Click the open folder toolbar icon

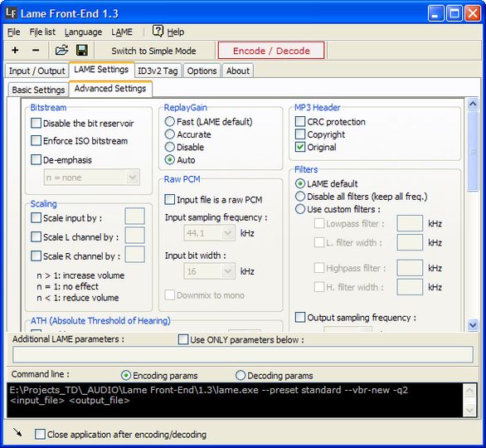[x=61, y=50]
